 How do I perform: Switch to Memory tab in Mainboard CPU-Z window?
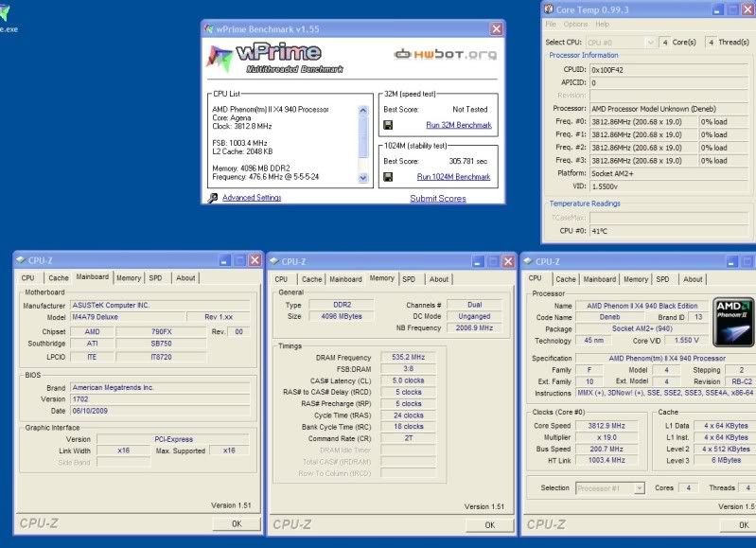point(129,278)
